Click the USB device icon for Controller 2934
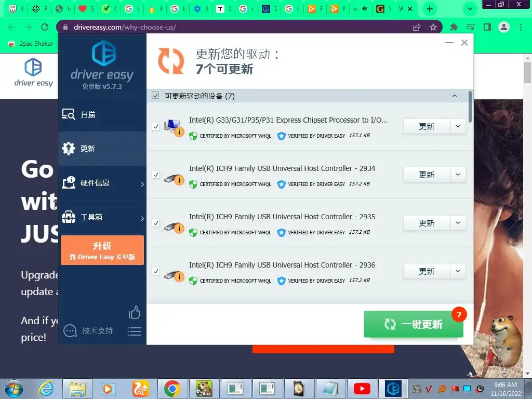The width and height of the screenshot is (532, 399). (174, 179)
